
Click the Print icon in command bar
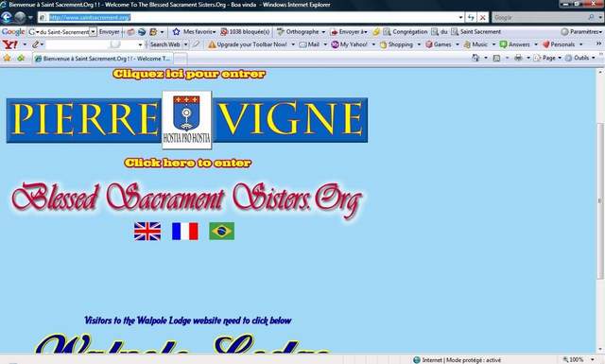[x=518, y=58]
